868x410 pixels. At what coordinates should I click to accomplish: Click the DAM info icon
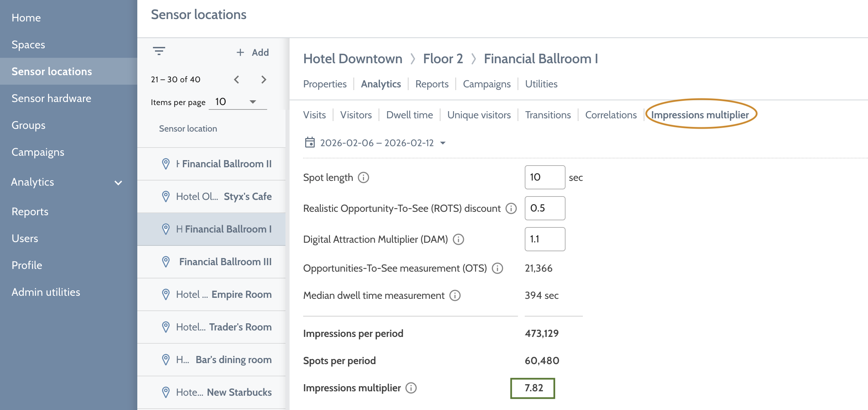click(458, 239)
